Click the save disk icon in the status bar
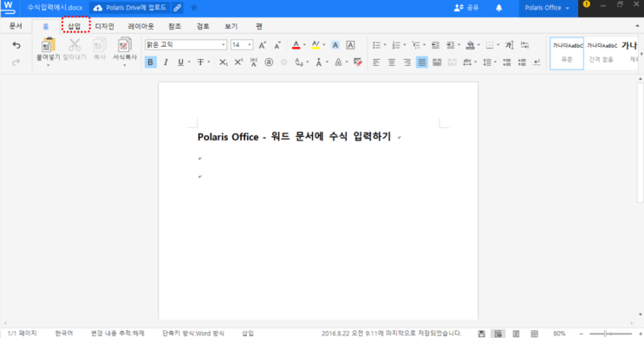Screen dimensions: 644x338 481,334
